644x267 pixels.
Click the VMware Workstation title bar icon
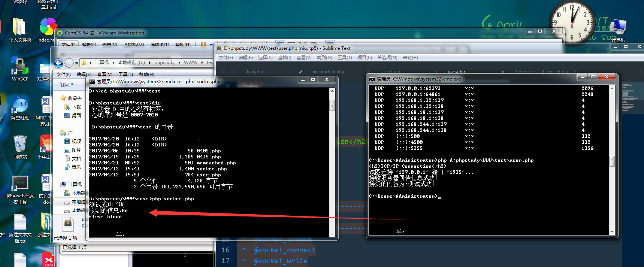coord(59,33)
